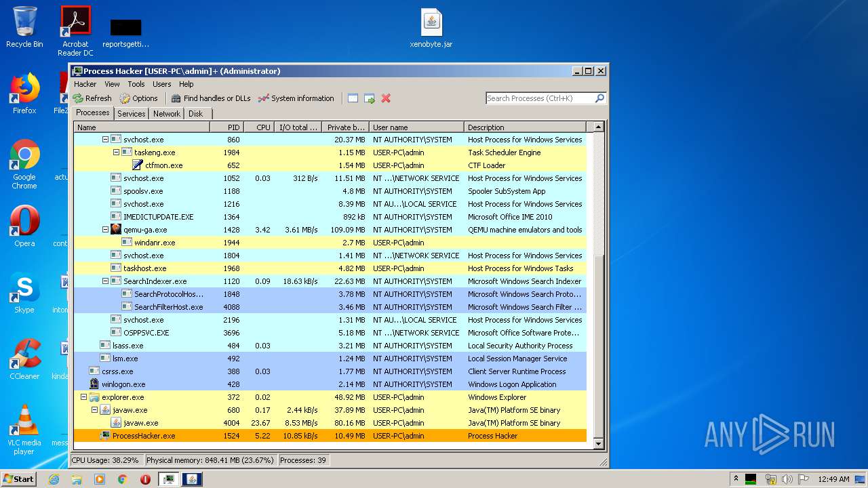The image size is (868, 488).
Task: Click the Java taskbar button
Action: pos(192,479)
